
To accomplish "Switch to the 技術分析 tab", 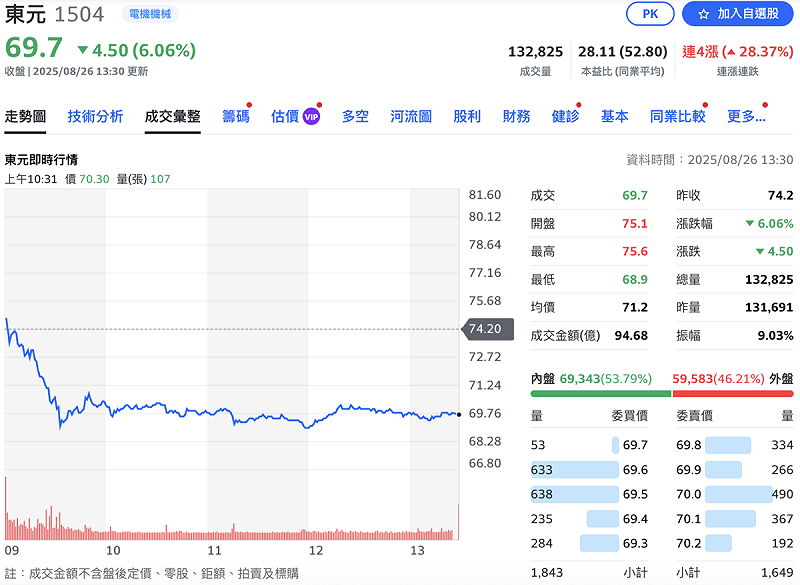I will (x=95, y=117).
